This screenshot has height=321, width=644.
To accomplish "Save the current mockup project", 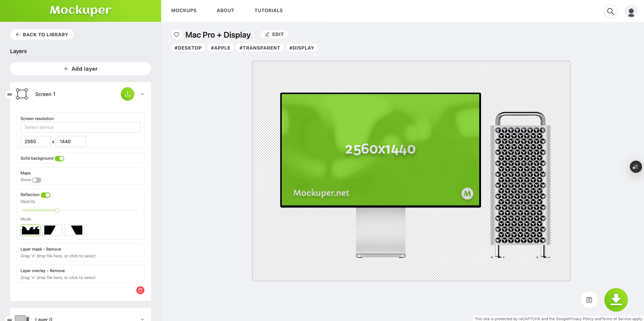I will (589, 300).
